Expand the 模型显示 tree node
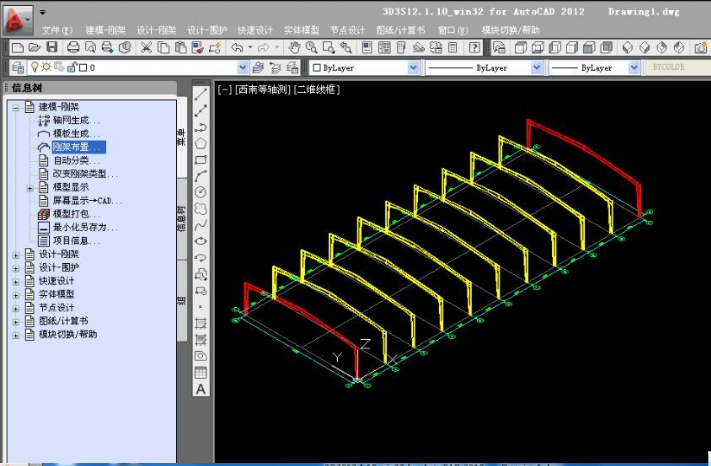This screenshot has width=711, height=466. pos(30,187)
